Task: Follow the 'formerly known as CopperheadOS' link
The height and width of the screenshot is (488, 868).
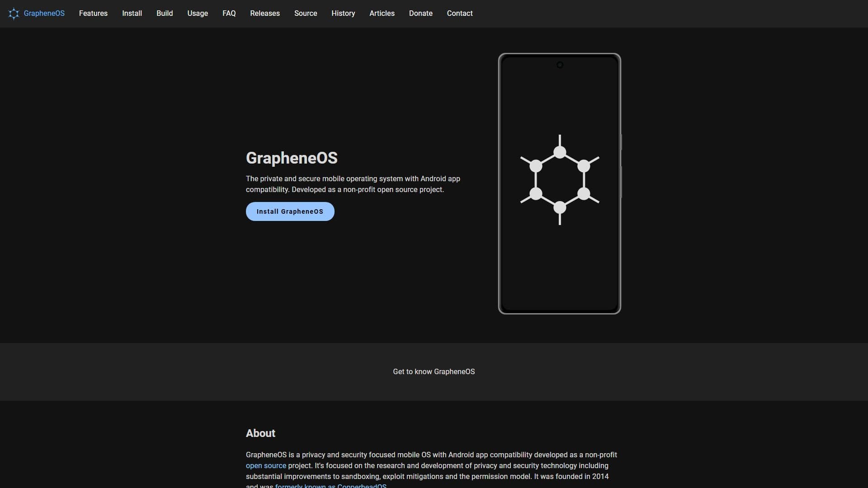Action: [x=331, y=486]
